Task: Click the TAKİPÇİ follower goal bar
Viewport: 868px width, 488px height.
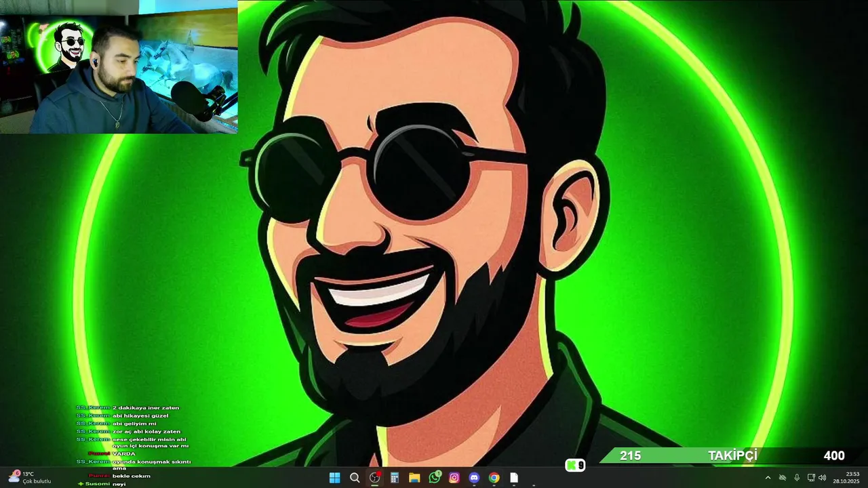Action: 732,455
